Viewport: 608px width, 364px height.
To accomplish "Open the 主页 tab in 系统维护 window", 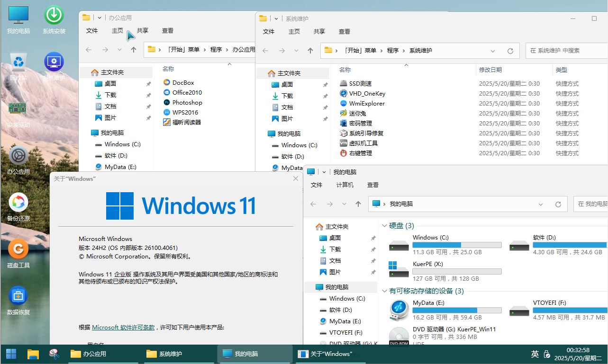I will pyautogui.click(x=294, y=32).
